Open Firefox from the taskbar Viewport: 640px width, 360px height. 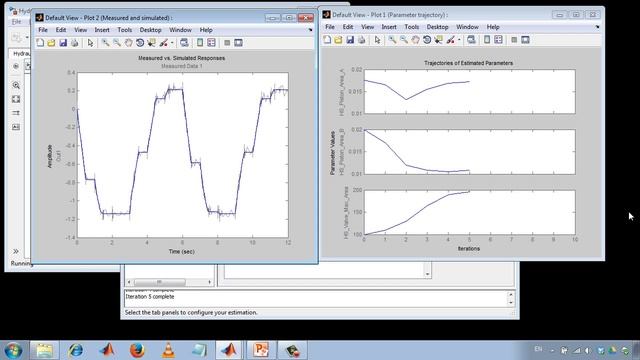[x=137, y=350]
